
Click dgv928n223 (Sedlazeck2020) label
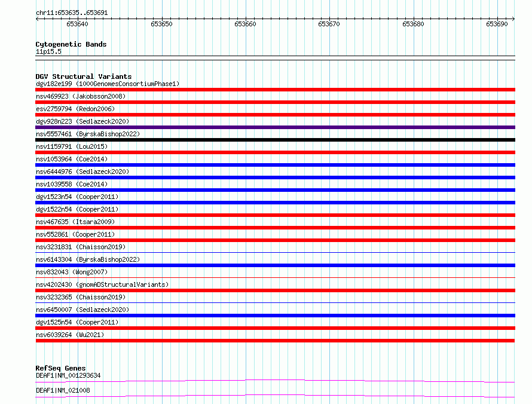[82, 121]
